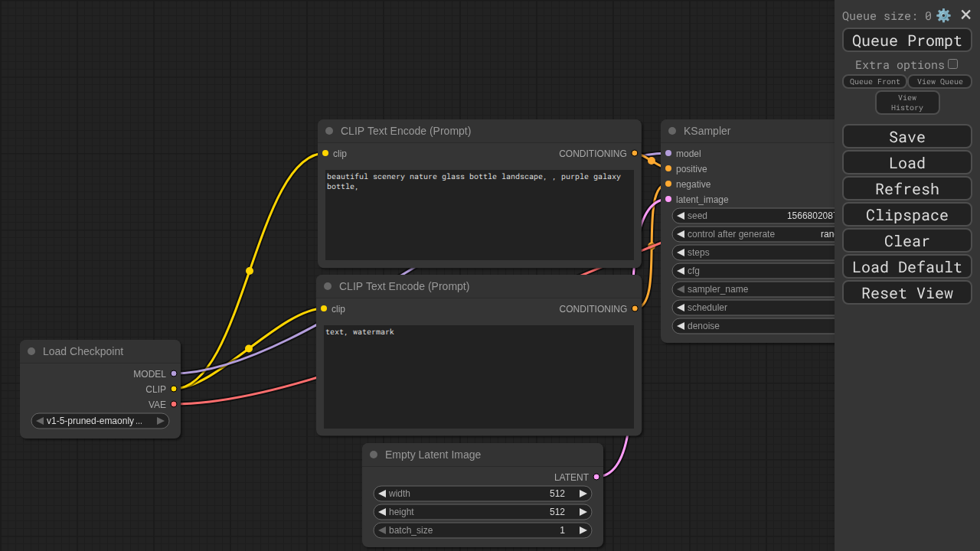The height and width of the screenshot is (551, 980).
Task: Open the scheduler dropdown in KSampler
Action: click(753, 308)
